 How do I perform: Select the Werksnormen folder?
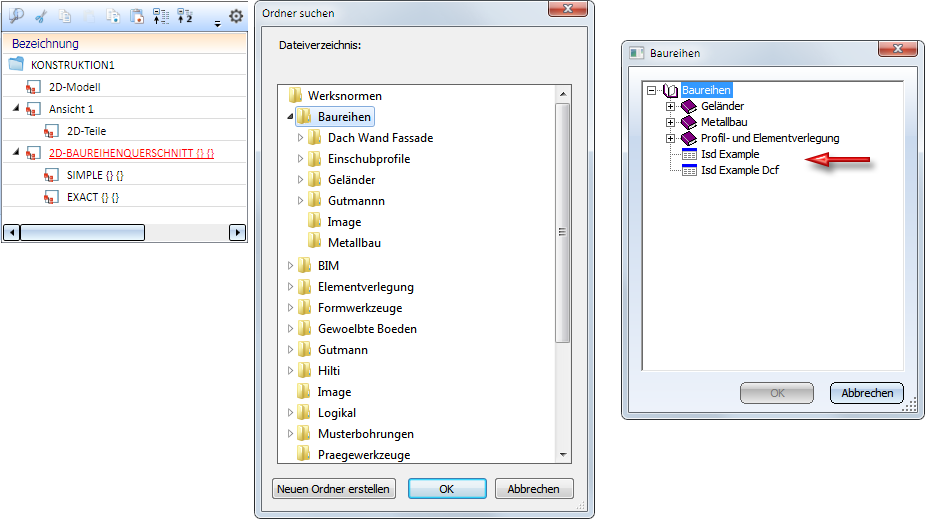point(345,96)
